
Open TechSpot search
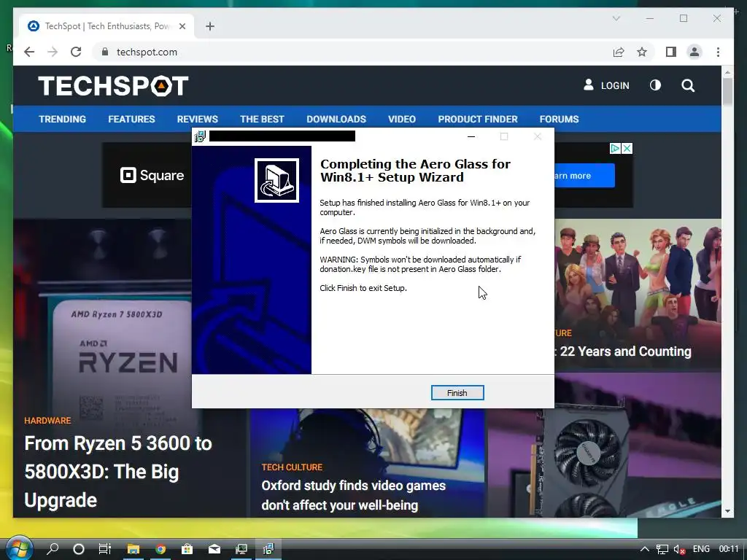pyautogui.click(x=687, y=86)
